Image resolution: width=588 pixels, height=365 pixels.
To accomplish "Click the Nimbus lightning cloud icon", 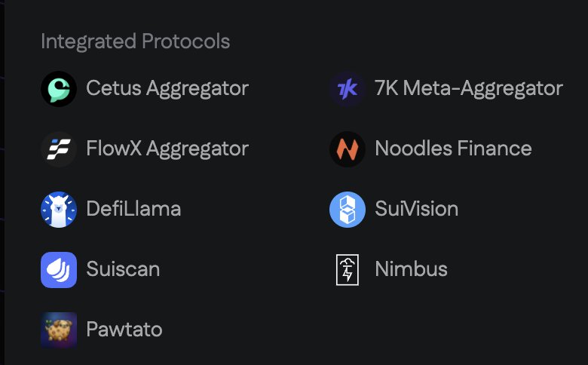I will (x=348, y=270).
